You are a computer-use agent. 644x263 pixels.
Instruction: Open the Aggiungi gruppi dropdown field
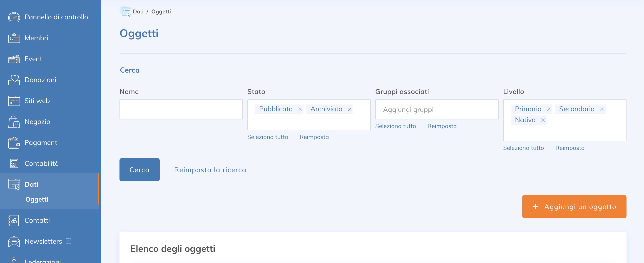tap(437, 109)
